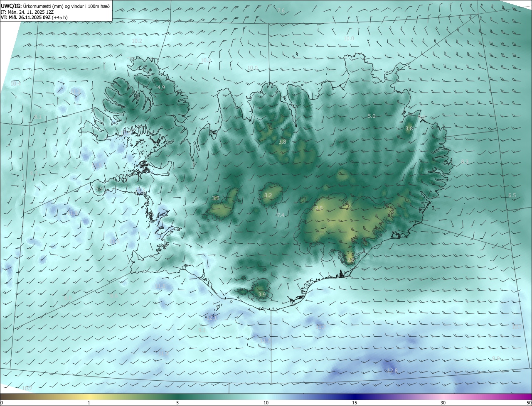
Task: Click the 5.0 value on the map
Action: click(372, 116)
